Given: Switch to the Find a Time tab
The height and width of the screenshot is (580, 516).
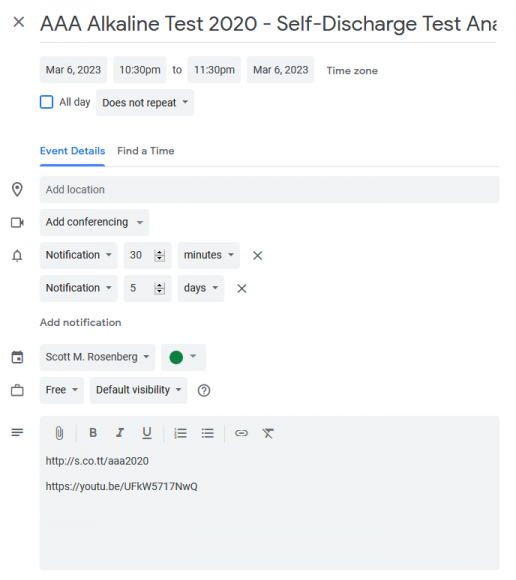Looking at the screenshot, I should pos(146,151).
